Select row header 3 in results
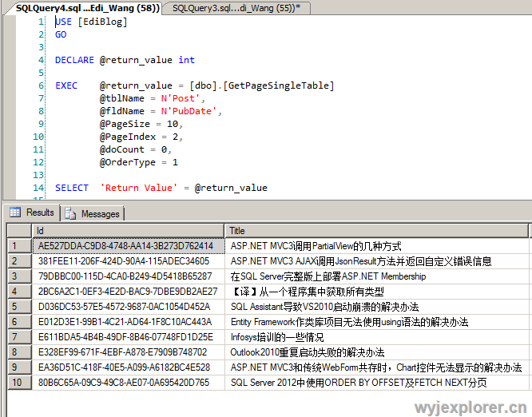Image resolution: width=532 pixels, height=417 pixels. 19,276
